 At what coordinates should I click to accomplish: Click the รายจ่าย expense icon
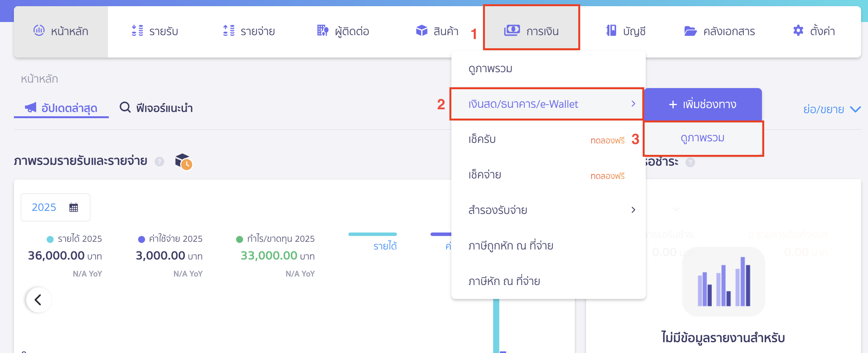point(229,31)
